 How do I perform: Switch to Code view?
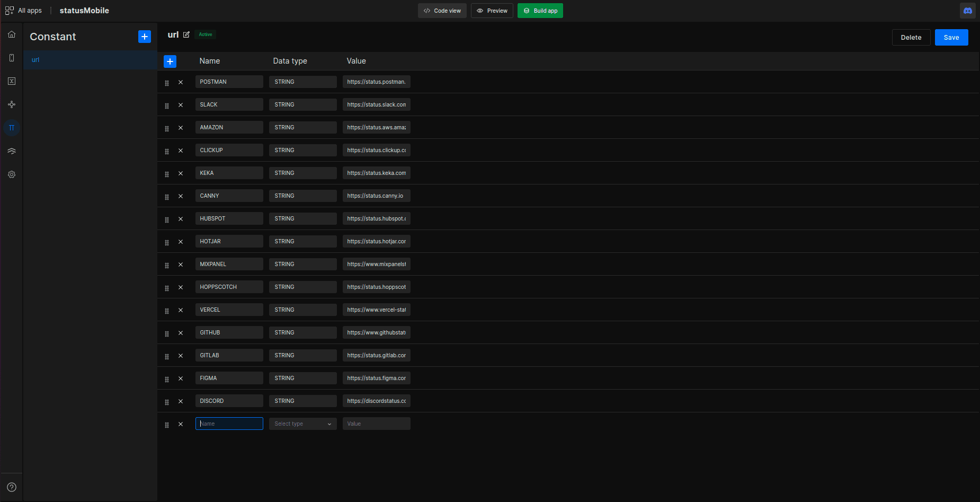[x=442, y=11]
